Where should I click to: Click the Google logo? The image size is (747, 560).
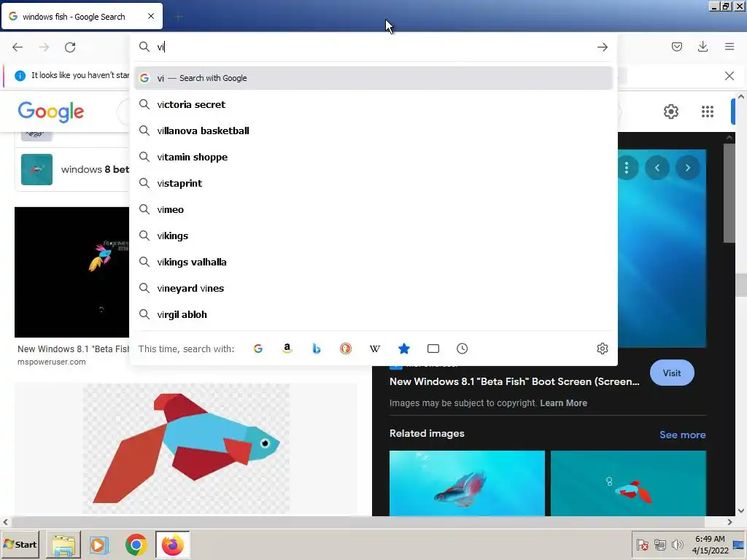51,112
